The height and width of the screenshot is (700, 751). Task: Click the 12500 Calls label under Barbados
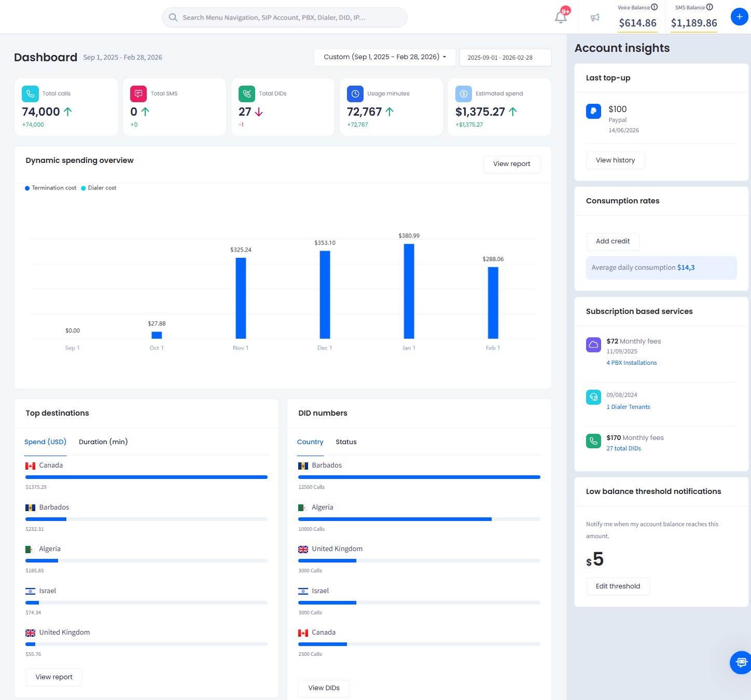[311, 487]
